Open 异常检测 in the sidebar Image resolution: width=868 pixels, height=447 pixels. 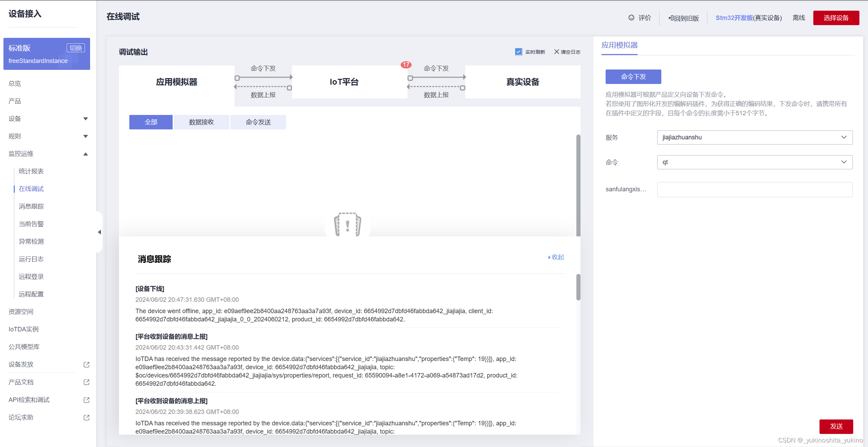click(31, 242)
